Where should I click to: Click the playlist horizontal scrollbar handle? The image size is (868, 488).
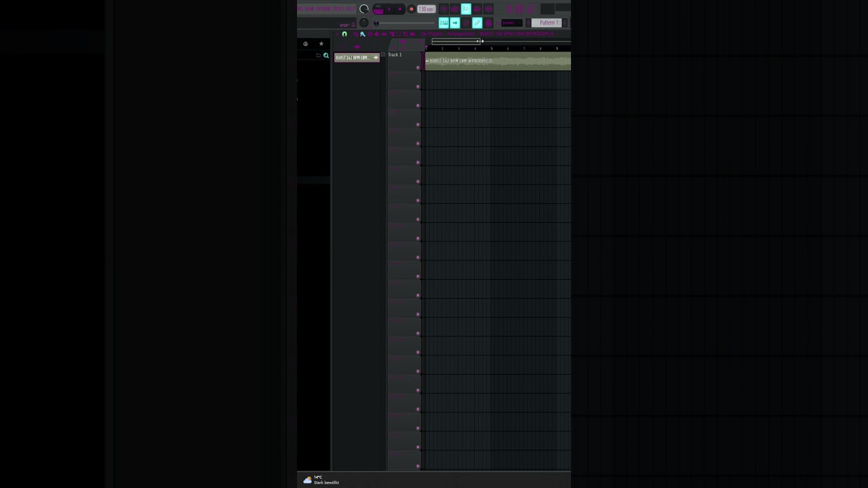pyautogui.click(x=456, y=41)
